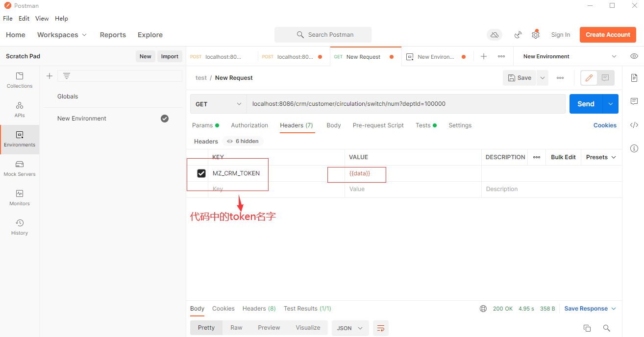The width and height of the screenshot is (644, 337).
Task: Click the network globe icon
Action: click(483, 309)
